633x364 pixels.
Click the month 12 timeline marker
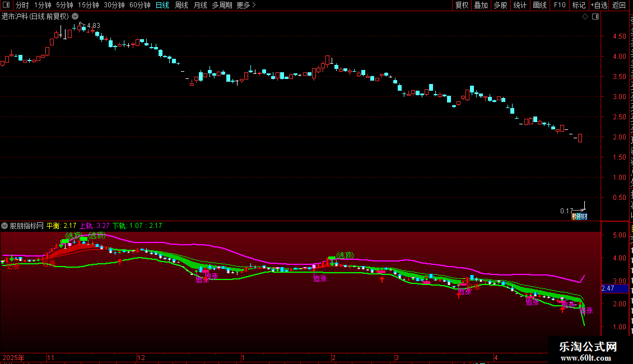(141, 357)
